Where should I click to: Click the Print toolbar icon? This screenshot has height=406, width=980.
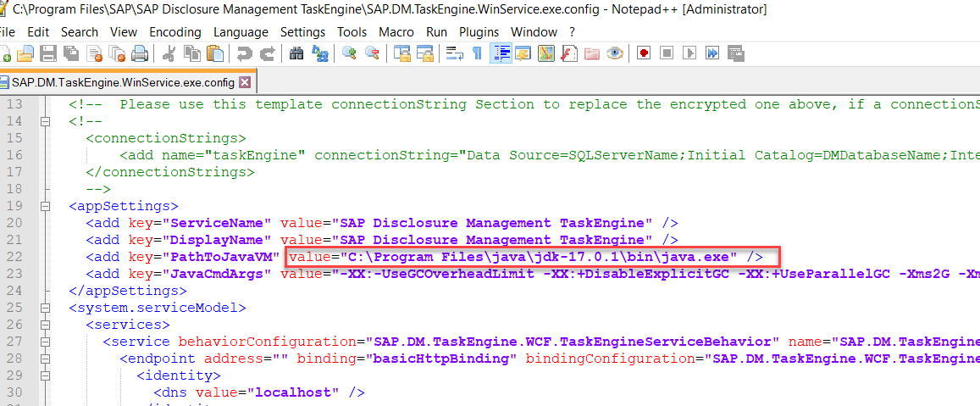[140, 53]
